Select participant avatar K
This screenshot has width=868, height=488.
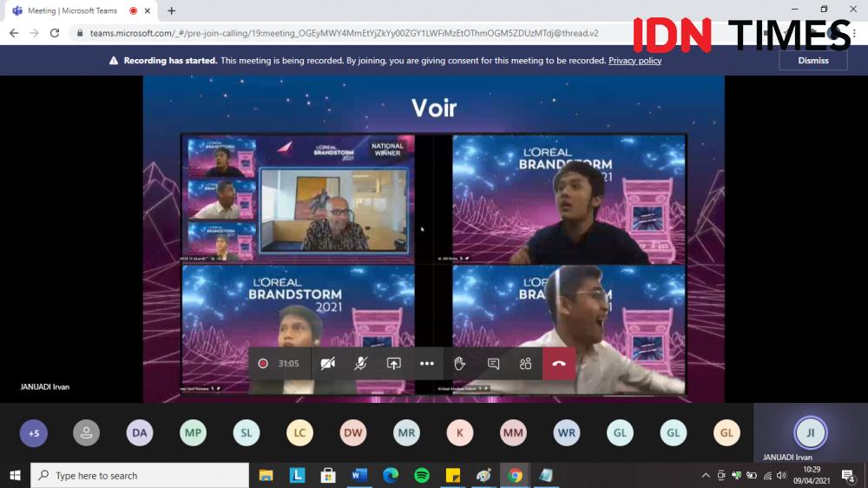click(x=459, y=432)
